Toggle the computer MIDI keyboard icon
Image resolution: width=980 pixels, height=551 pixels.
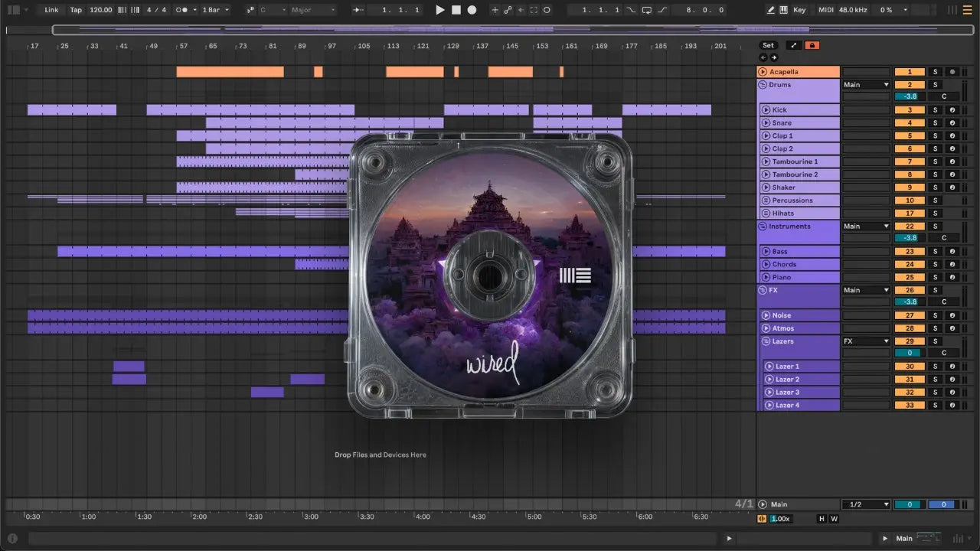pyautogui.click(x=784, y=10)
